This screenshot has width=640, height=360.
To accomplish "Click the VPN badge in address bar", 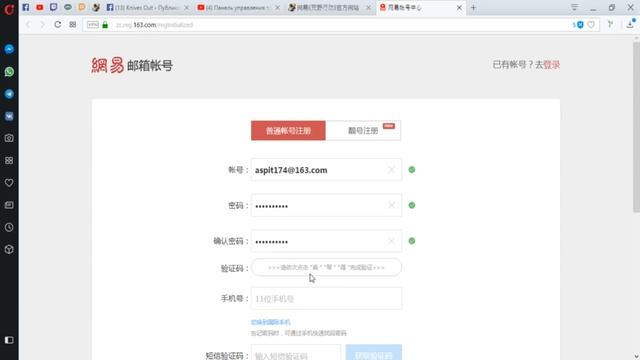I will click(x=93, y=25).
